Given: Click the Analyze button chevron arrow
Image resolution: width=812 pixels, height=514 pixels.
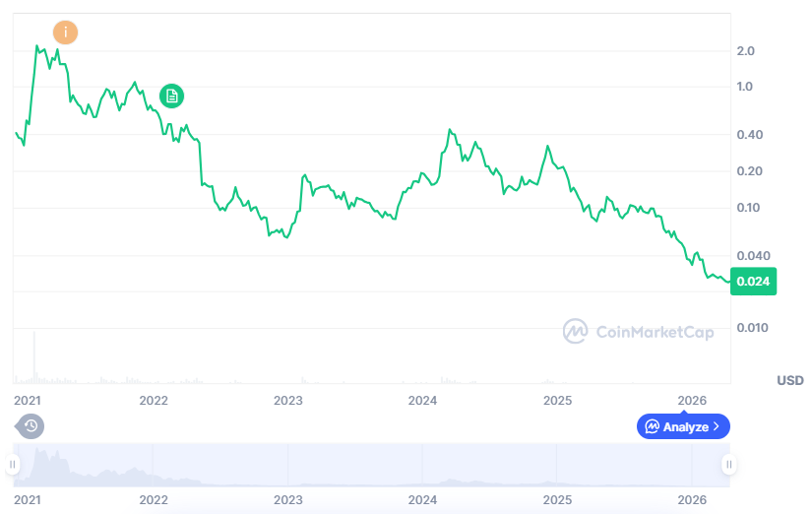Looking at the screenshot, I should (717, 426).
